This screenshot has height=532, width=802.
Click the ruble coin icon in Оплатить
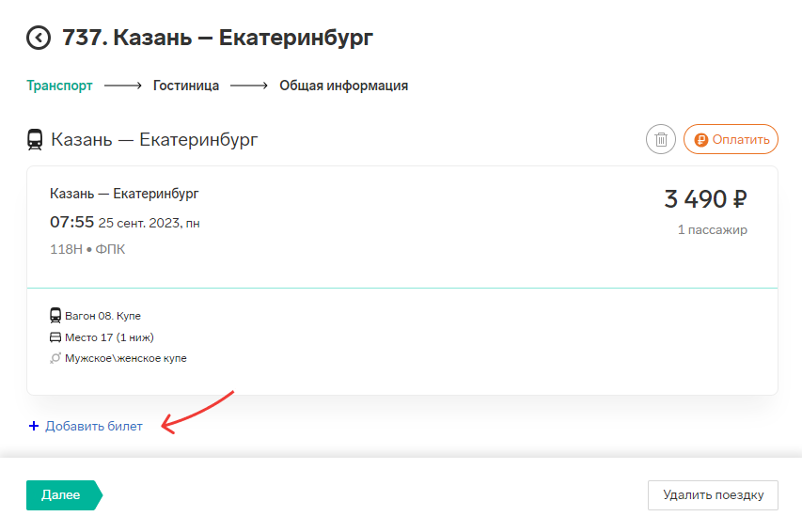tap(701, 140)
